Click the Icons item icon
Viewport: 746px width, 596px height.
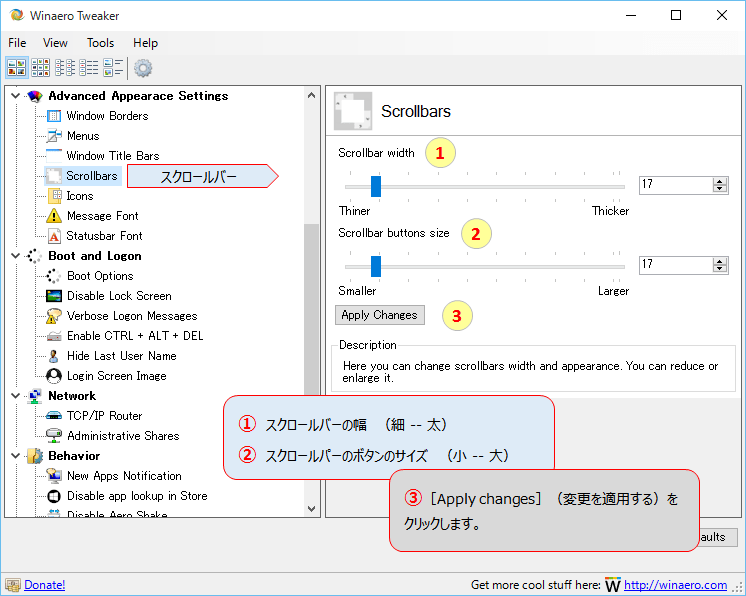click(55, 195)
